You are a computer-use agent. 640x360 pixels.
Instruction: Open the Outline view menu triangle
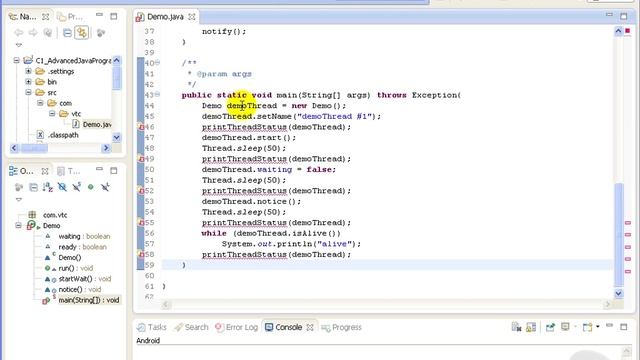[x=19, y=200]
